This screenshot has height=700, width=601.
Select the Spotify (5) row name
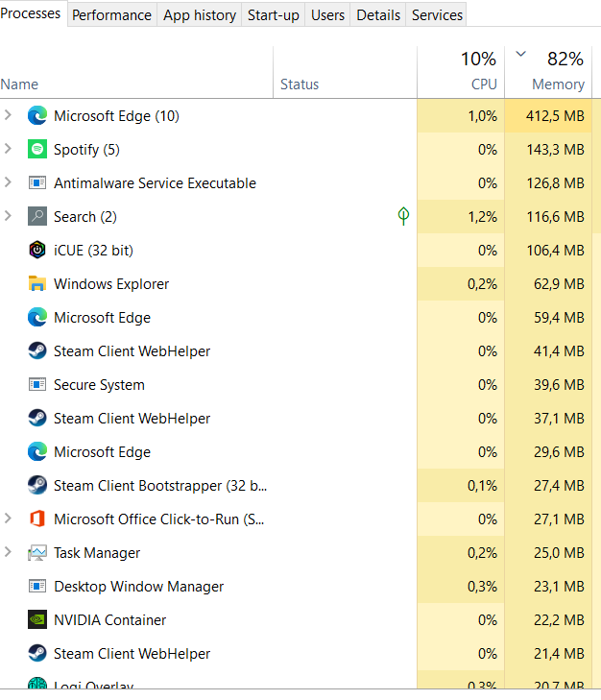pos(86,150)
